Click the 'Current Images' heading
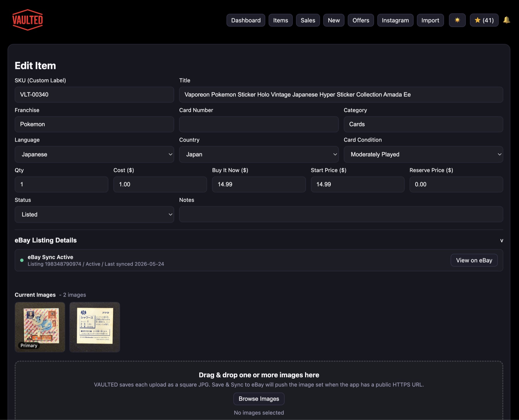This screenshot has height=420, width=519. coord(35,295)
